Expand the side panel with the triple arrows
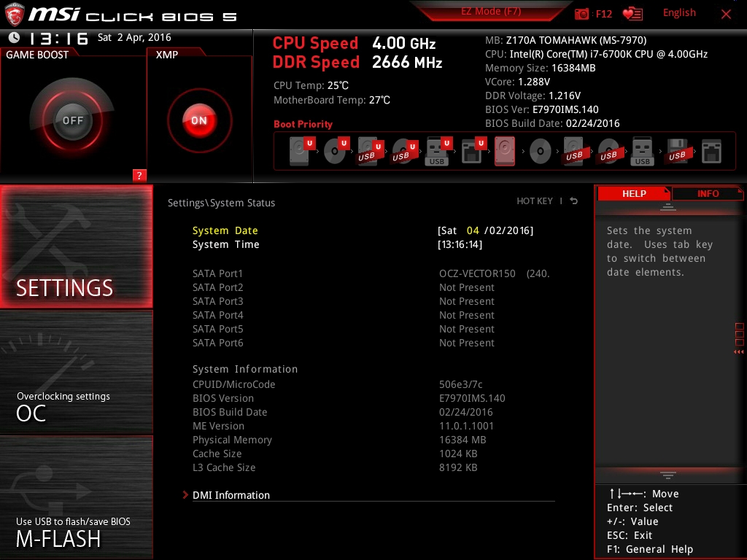The height and width of the screenshot is (560, 747). tap(738, 352)
